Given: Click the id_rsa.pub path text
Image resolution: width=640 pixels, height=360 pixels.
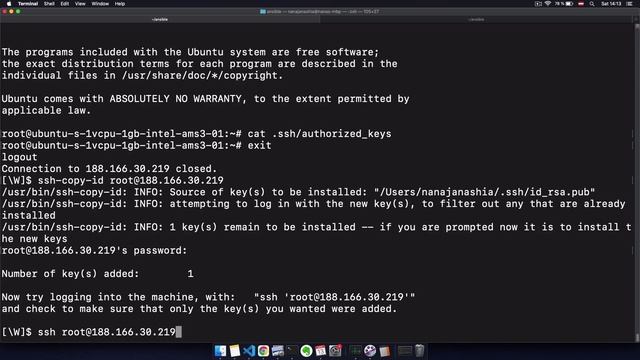Looking at the screenshot, I should coord(484,192).
